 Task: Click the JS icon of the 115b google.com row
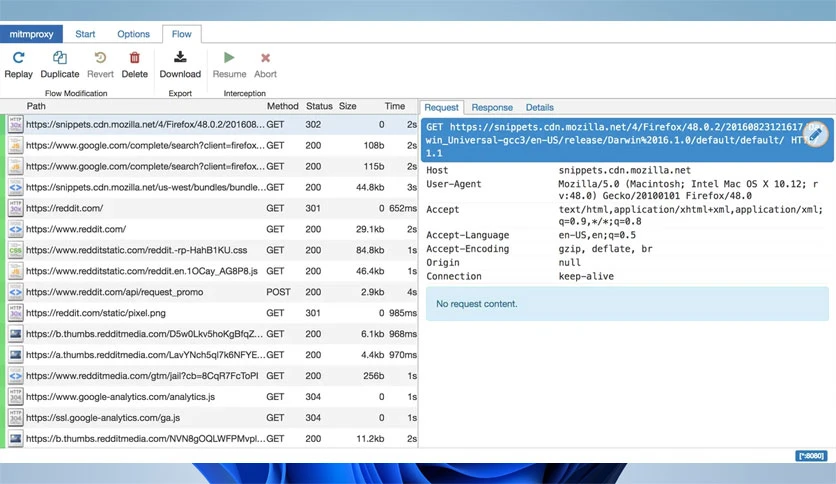[x=15, y=166]
